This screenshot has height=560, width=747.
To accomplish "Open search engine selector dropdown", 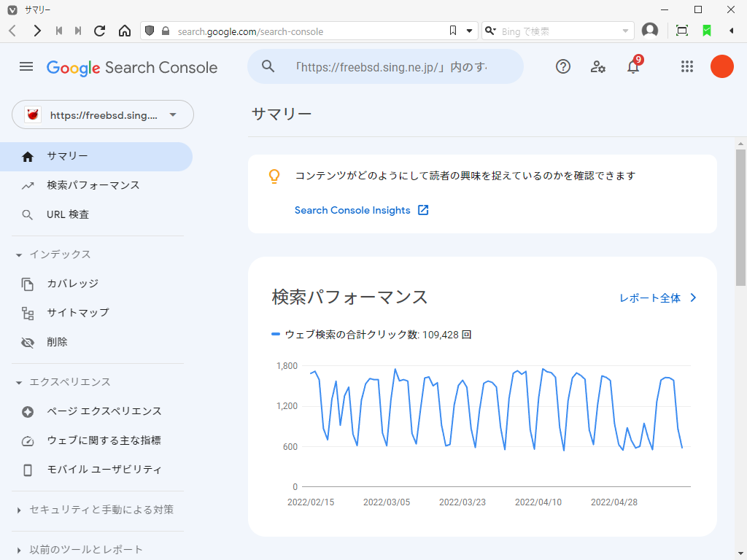I will point(491,31).
